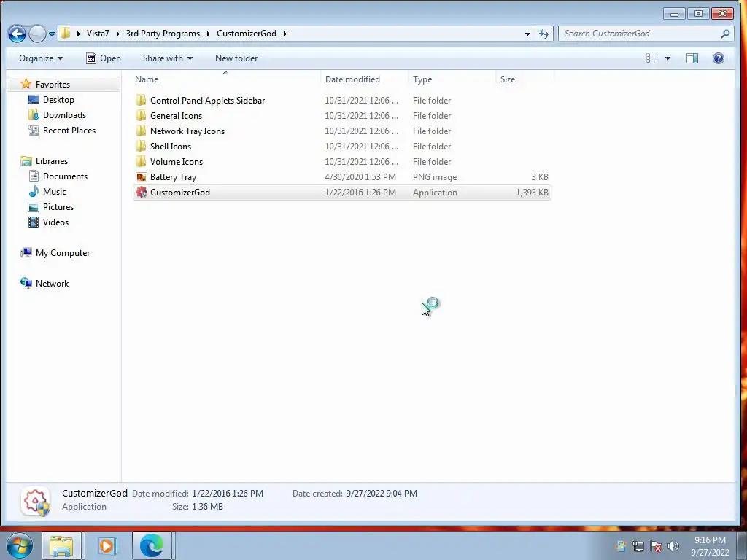The image size is (747, 560).
Task: Click the folder icon in address bar
Action: [x=65, y=34]
